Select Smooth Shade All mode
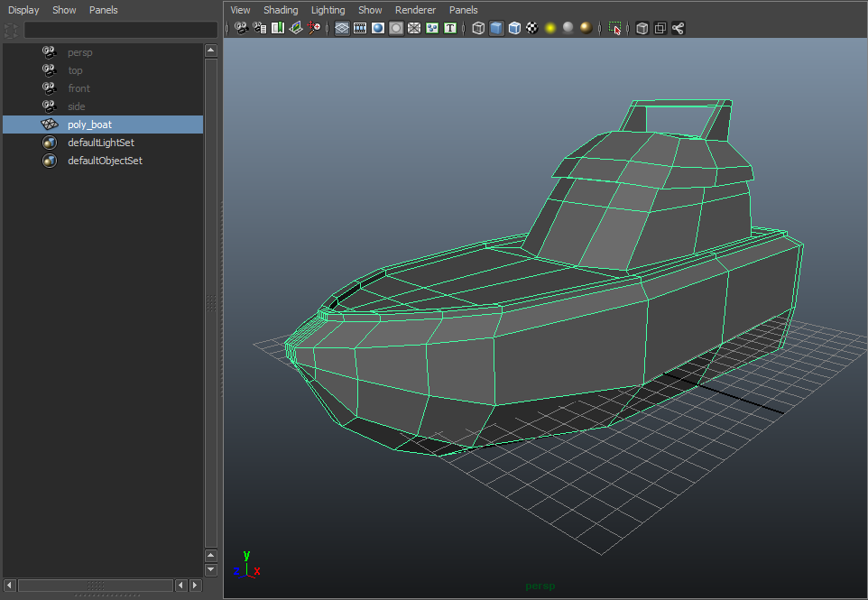 (x=496, y=28)
